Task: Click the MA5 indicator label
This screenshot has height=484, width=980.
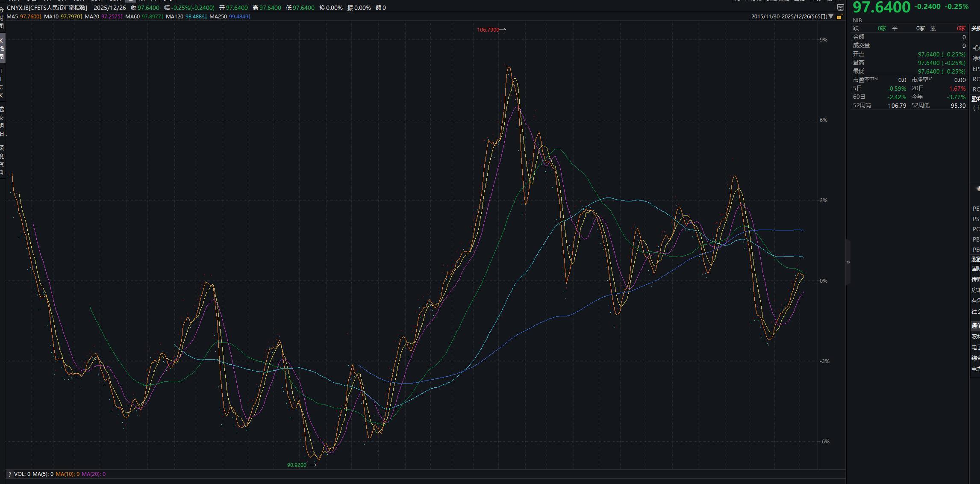Action: (12, 17)
